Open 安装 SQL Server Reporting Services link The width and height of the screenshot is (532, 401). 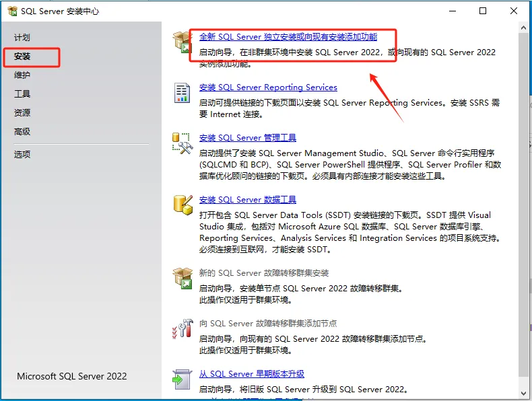268,87
